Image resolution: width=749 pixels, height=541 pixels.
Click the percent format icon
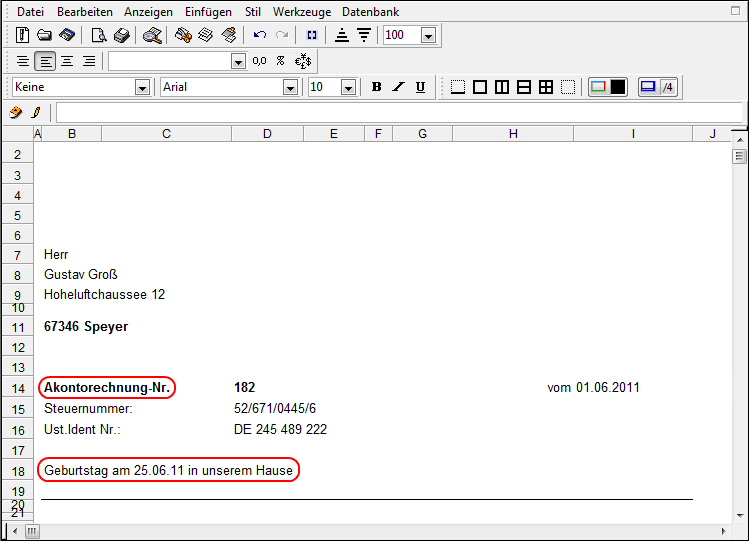click(280, 61)
